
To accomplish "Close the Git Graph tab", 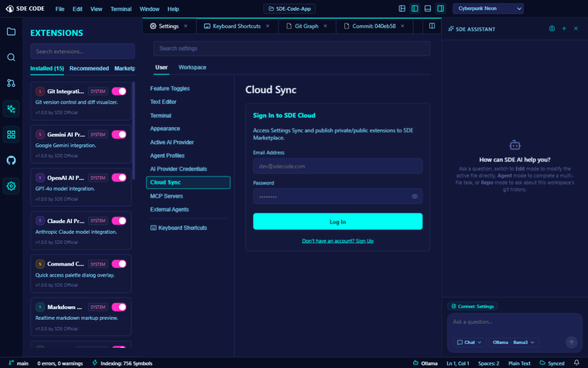I will (326, 26).
